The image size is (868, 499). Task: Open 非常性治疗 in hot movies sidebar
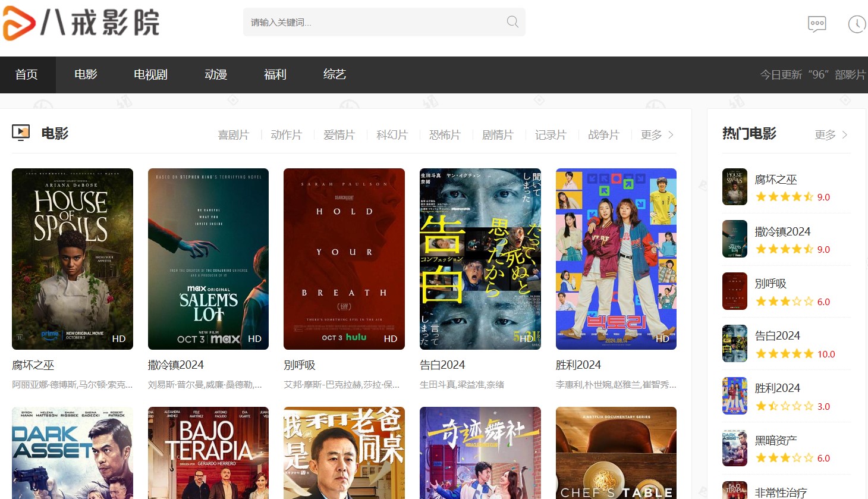781,492
